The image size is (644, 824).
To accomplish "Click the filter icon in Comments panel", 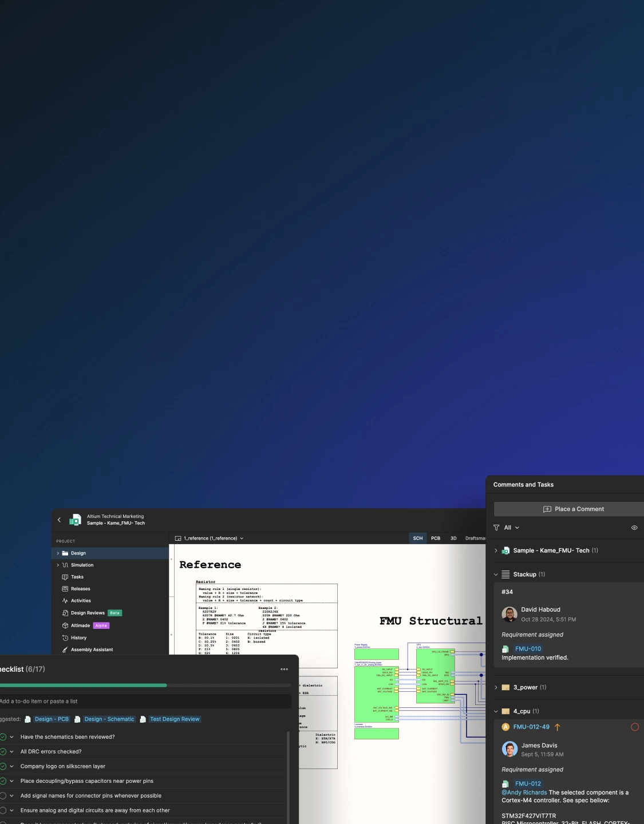I will (496, 528).
